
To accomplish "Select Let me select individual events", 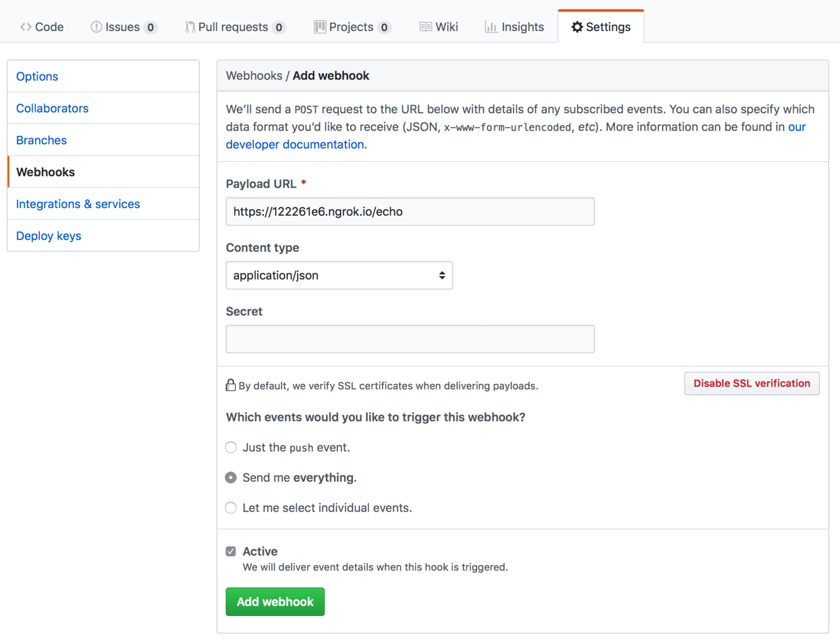I will coord(230,508).
